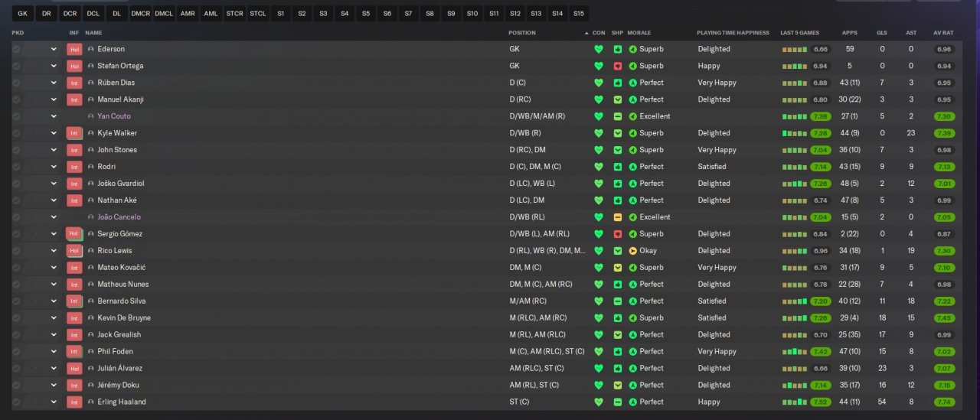This screenshot has width=980, height=420.
Task: Toggle picked checkbox for Yan Couto
Action: (x=17, y=116)
